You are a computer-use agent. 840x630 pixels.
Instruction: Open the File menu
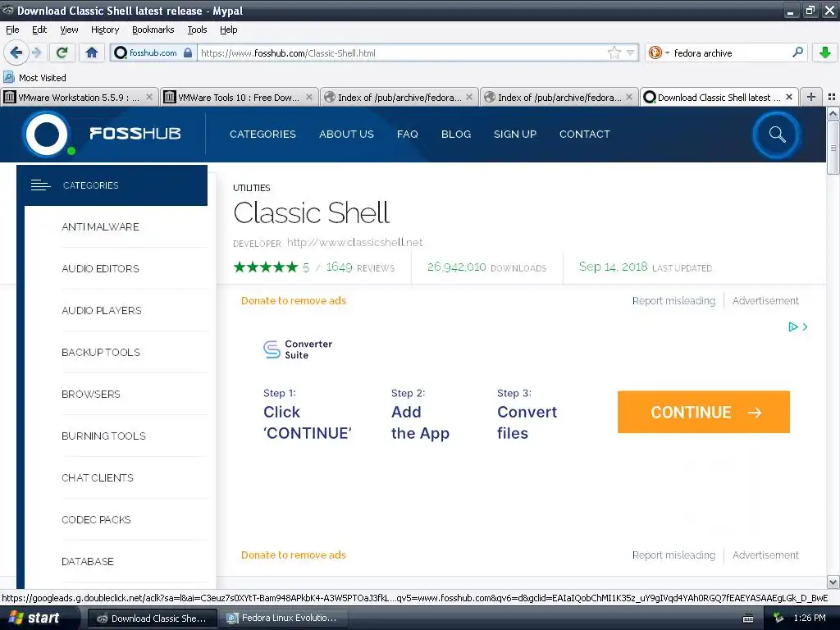pyautogui.click(x=12, y=30)
